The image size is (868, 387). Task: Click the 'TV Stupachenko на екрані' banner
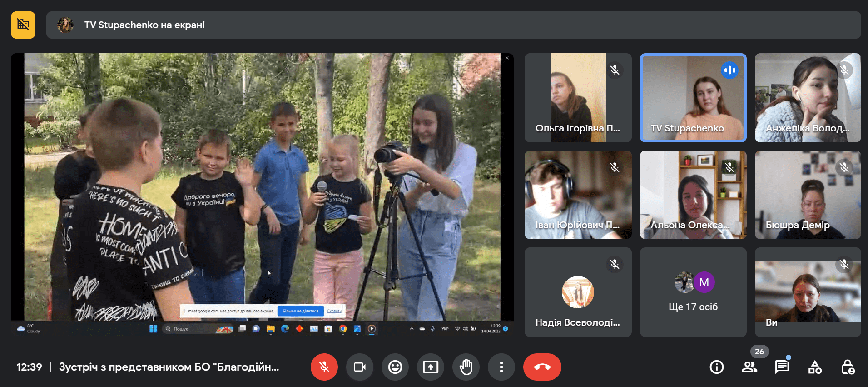click(144, 25)
